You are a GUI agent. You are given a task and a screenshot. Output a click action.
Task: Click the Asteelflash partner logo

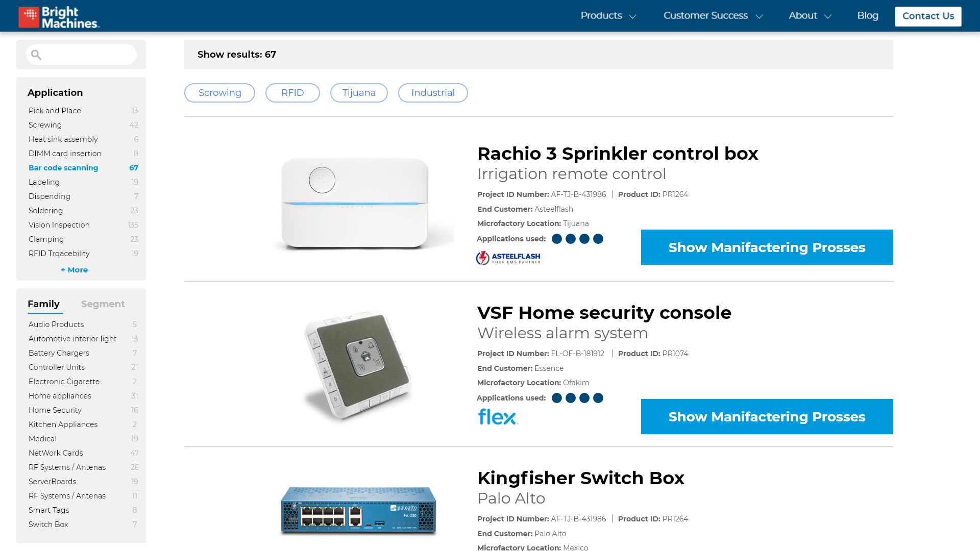coord(508,258)
